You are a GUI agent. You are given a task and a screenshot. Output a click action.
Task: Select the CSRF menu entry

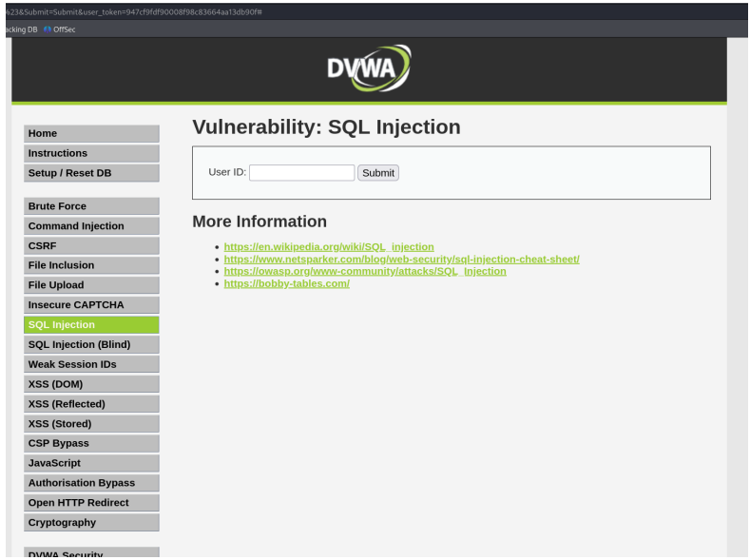point(91,246)
